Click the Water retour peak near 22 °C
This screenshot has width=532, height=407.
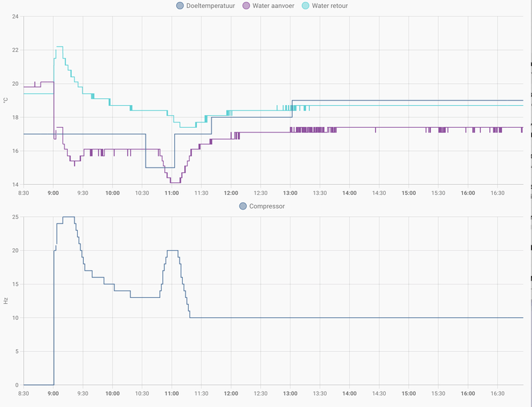coord(60,47)
